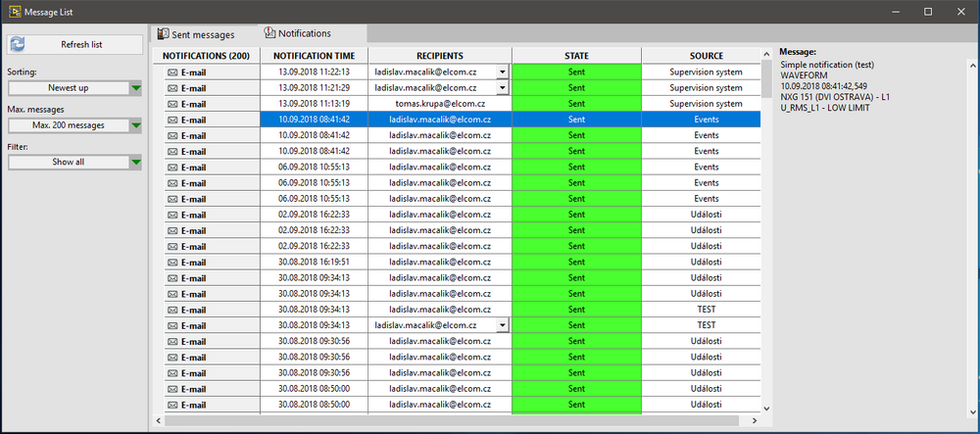Click the NOTIFICATIONS (200) column header

click(x=206, y=56)
